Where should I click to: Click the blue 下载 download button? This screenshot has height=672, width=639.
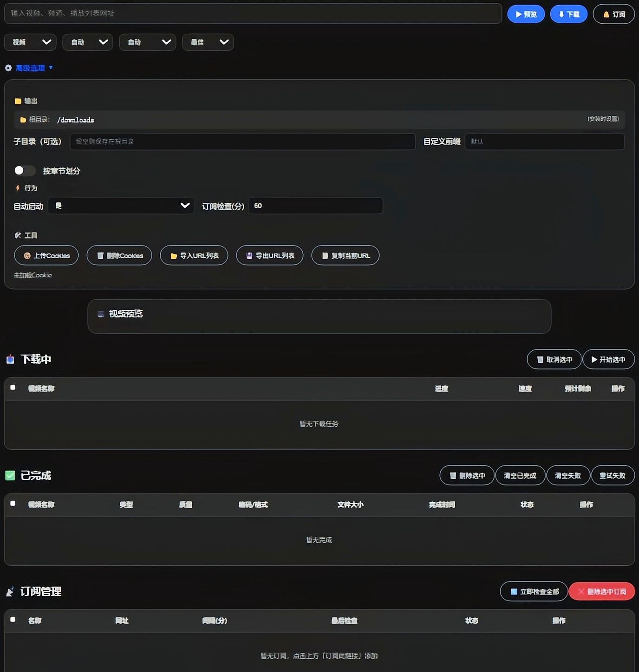568,14
